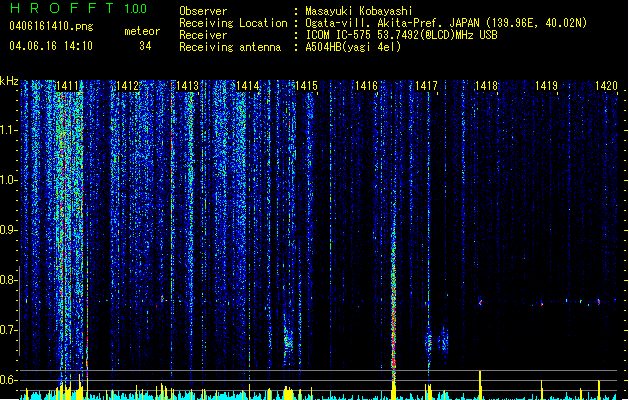This screenshot has width=629, height=400.
Task: Click the 1.0 kHz axis label
Action: (8, 180)
